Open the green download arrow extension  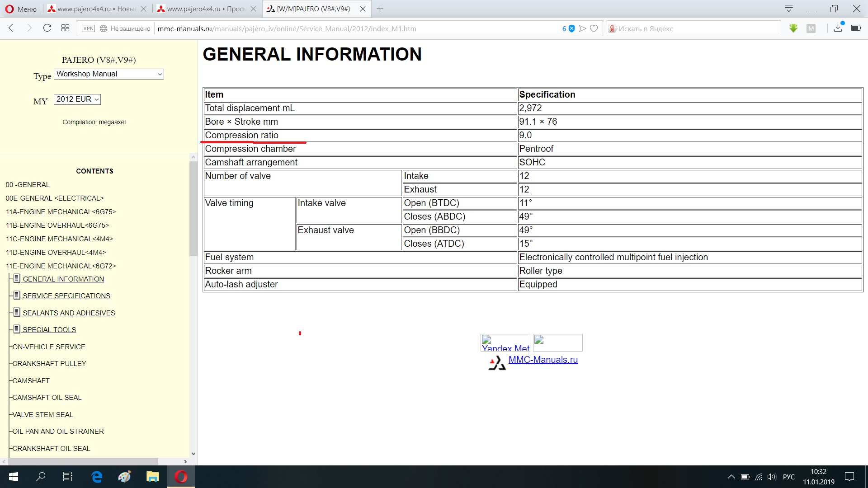click(x=793, y=28)
